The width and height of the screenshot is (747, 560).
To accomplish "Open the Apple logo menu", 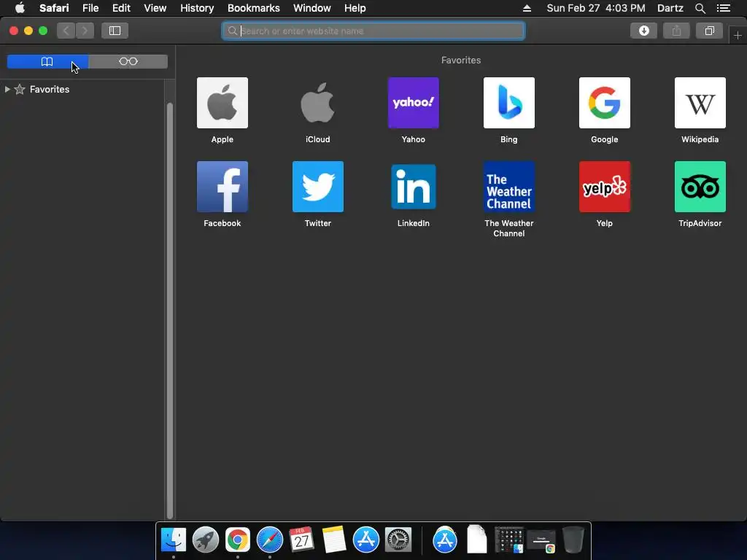I will 20,8.
